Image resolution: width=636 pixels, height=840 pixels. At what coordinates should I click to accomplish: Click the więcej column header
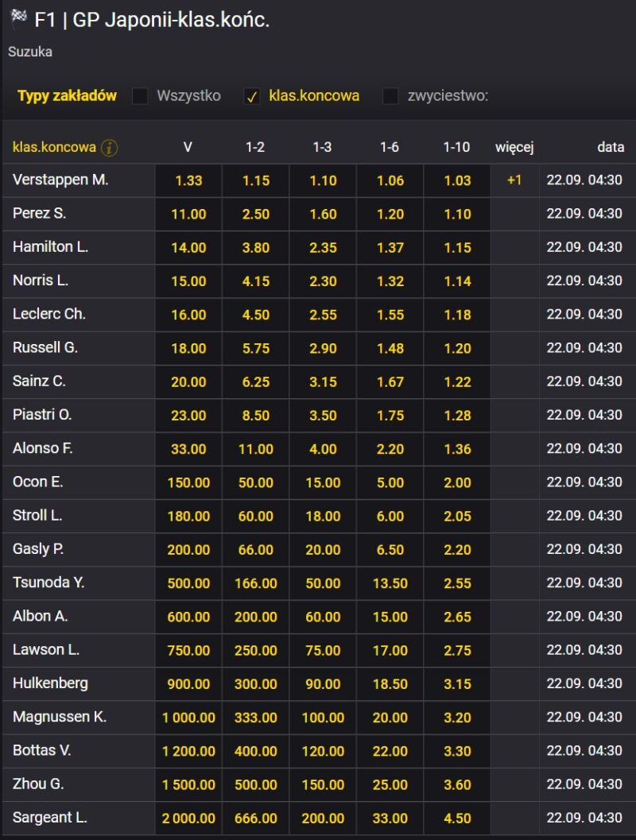pos(514,147)
